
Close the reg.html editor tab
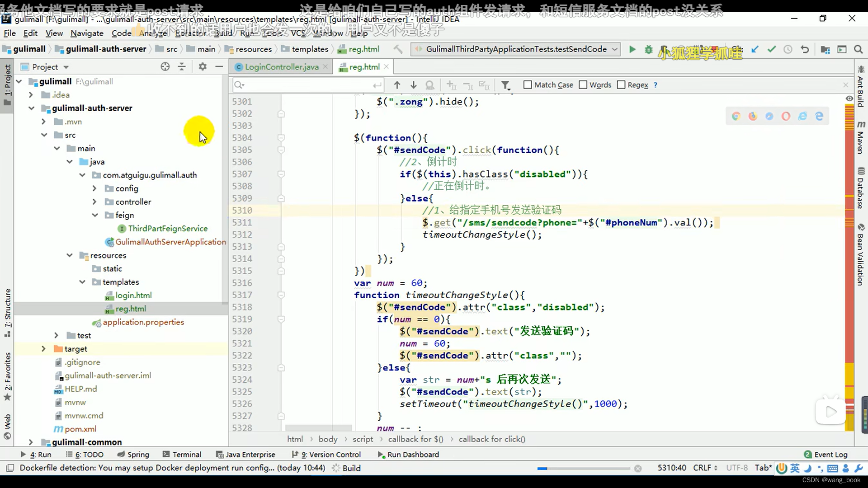click(x=386, y=66)
